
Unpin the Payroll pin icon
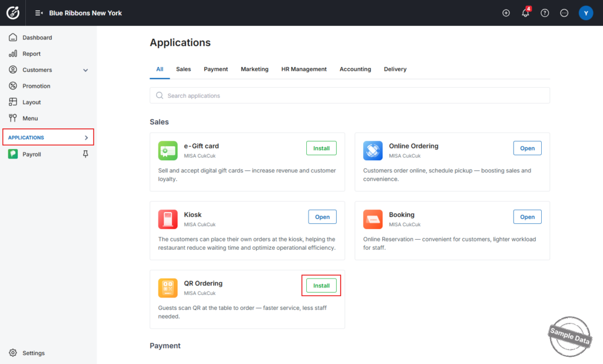pyautogui.click(x=85, y=154)
